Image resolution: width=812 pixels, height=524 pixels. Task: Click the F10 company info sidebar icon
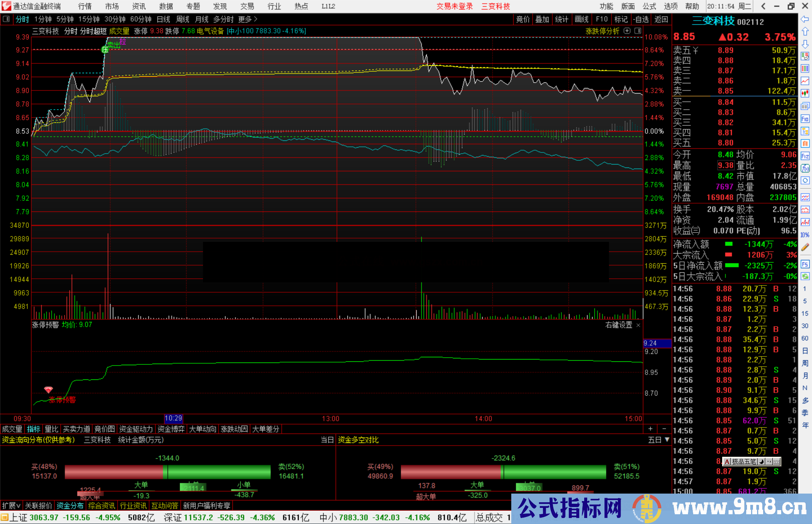805,119
